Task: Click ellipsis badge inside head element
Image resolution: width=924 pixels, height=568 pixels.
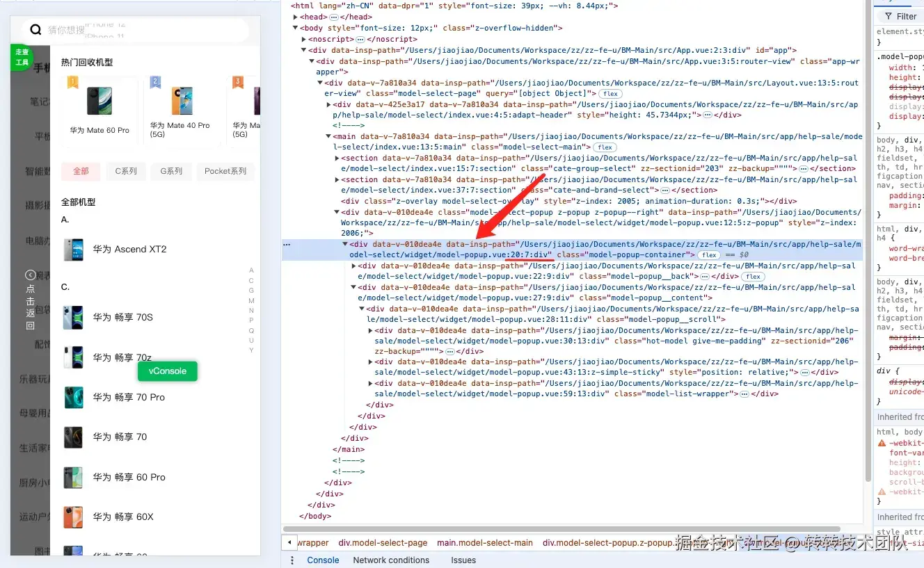Action: tap(334, 17)
